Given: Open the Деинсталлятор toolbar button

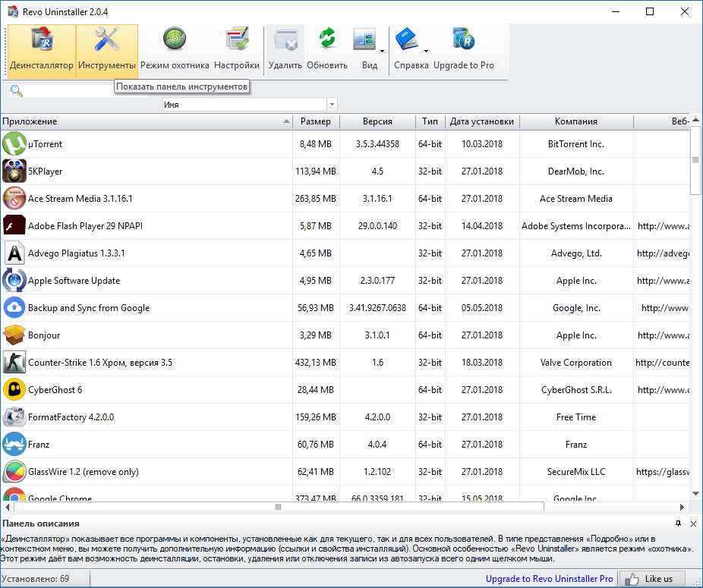Looking at the screenshot, I should tap(42, 50).
